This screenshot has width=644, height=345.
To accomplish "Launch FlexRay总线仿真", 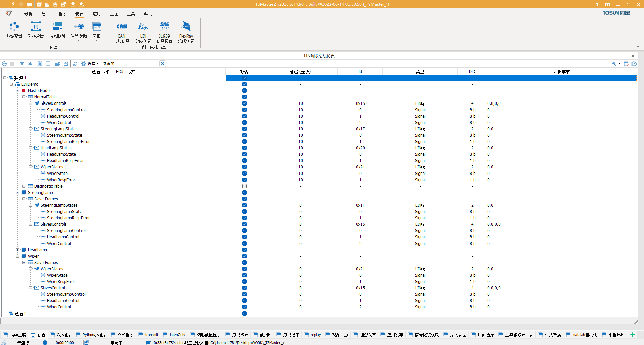I will pos(186,32).
